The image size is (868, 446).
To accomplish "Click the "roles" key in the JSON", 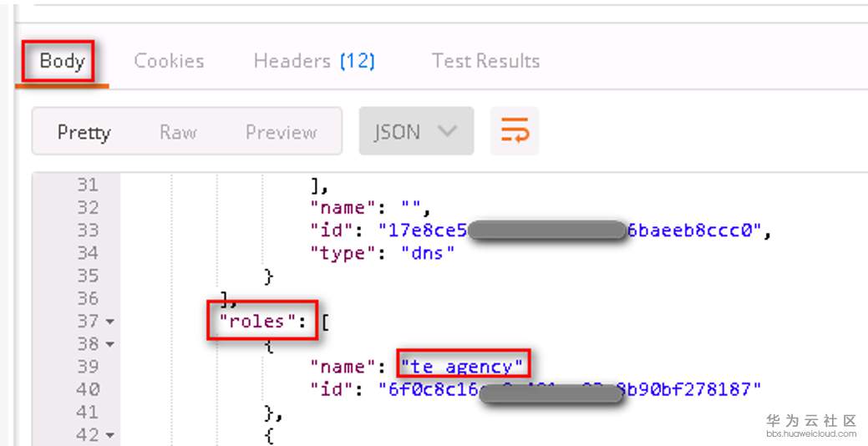I will (x=251, y=321).
